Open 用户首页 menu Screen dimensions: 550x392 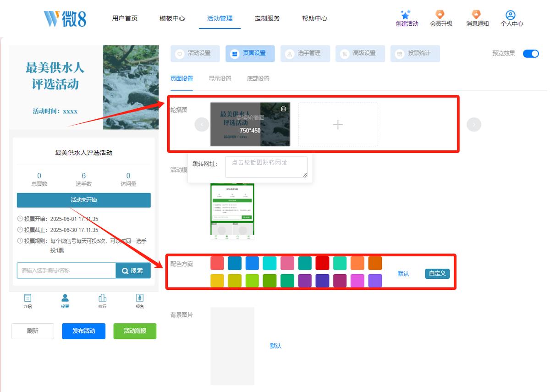coord(125,18)
